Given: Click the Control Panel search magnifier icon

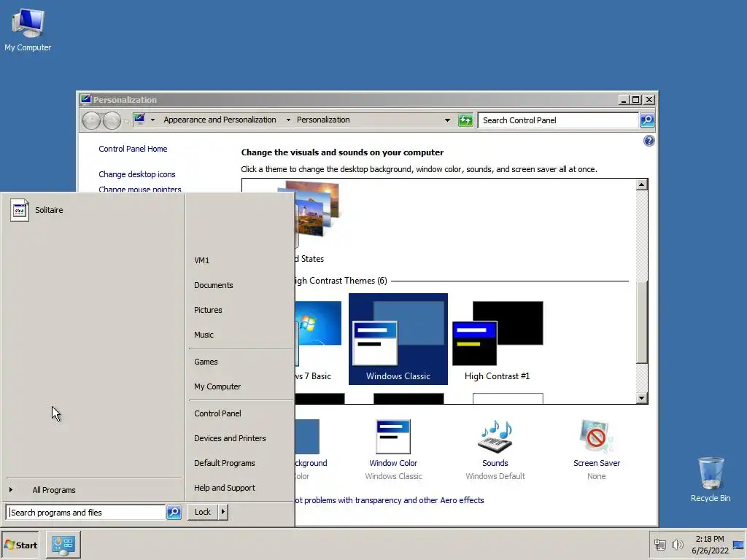Looking at the screenshot, I should [x=646, y=120].
